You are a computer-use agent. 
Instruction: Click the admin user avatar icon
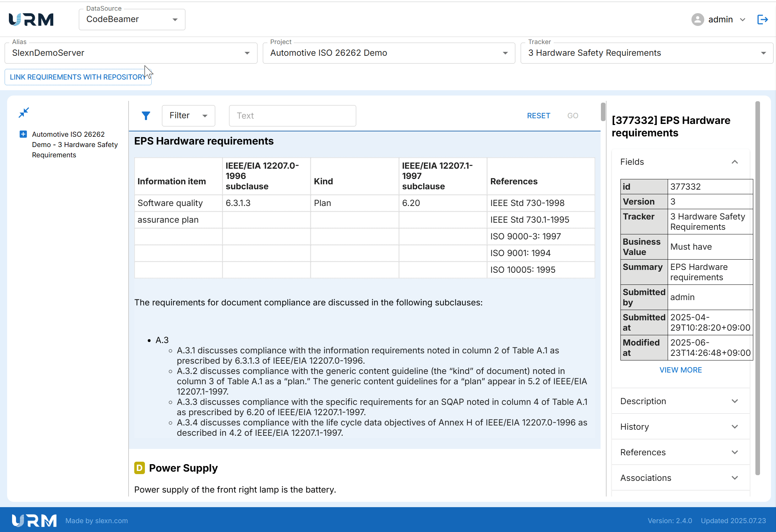click(x=698, y=20)
